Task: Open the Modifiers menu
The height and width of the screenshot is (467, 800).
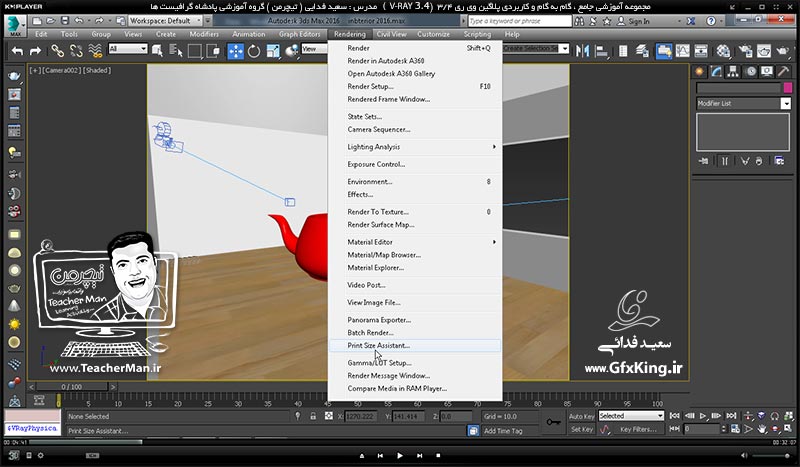Action: point(204,34)
